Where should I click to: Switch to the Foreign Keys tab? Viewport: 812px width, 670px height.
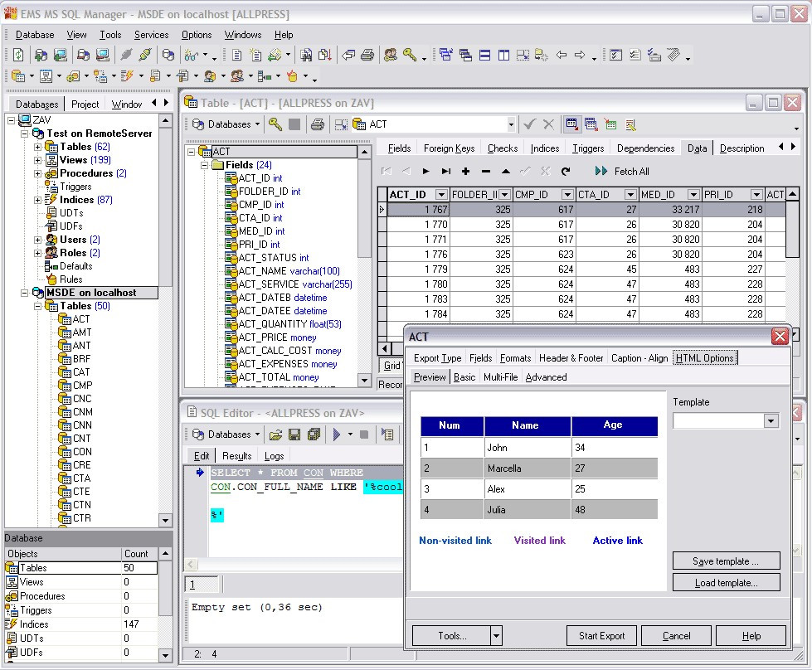pyautogui.click(x=449, y=148)
